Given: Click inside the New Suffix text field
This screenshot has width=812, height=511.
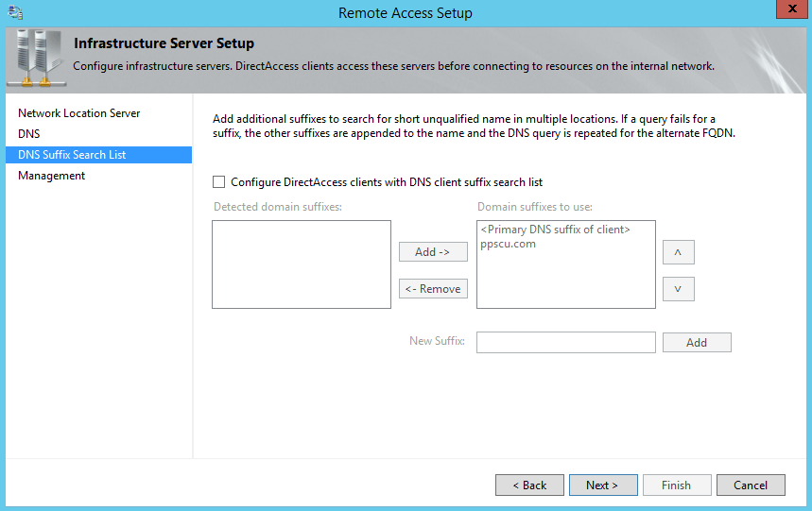Looking at the screenshot, I should pos(566,342).
